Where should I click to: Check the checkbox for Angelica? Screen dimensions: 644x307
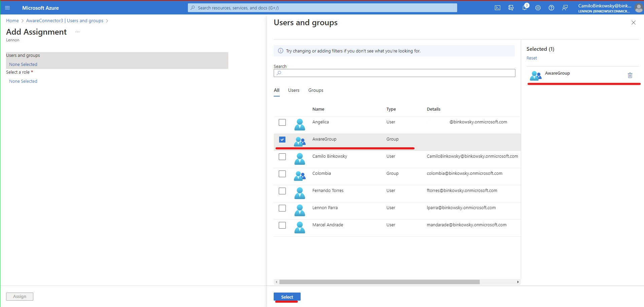click(282, 122)
